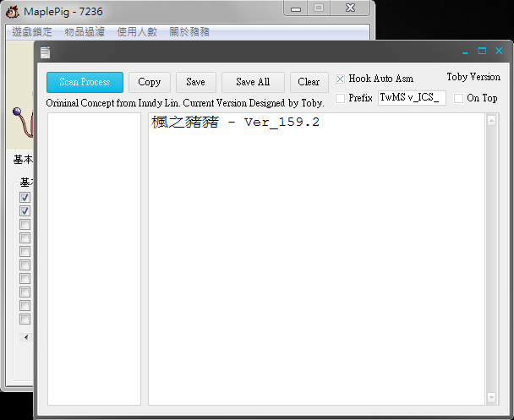Open the 關於豬豬 menu in MaplePig

pos(189,32)
